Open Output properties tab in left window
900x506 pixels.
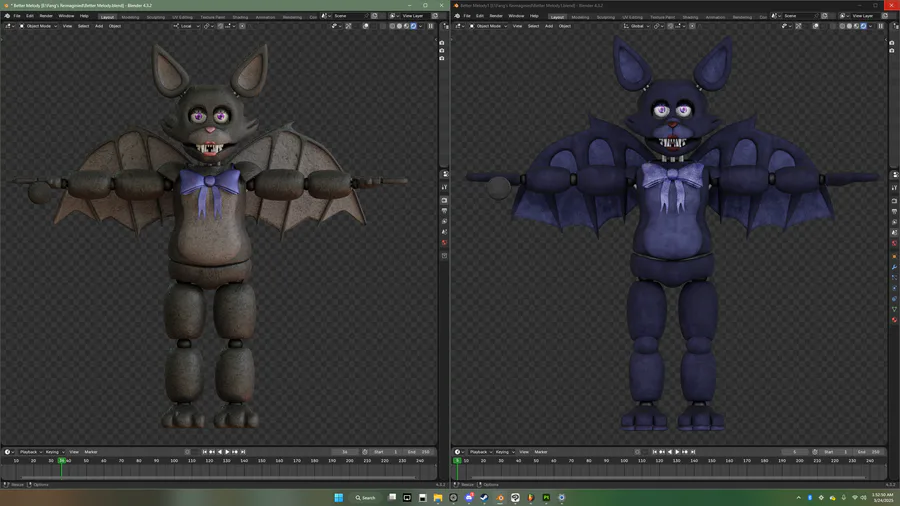tap(444, 211)
